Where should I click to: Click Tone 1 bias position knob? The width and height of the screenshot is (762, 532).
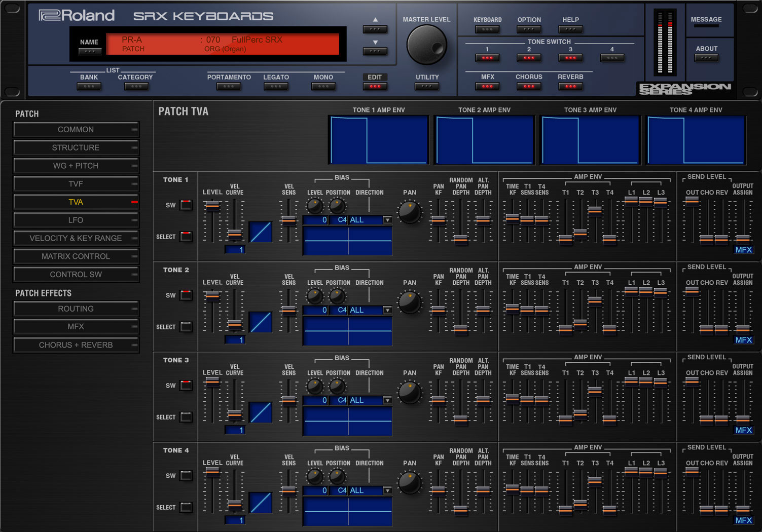tap(337, 206)
